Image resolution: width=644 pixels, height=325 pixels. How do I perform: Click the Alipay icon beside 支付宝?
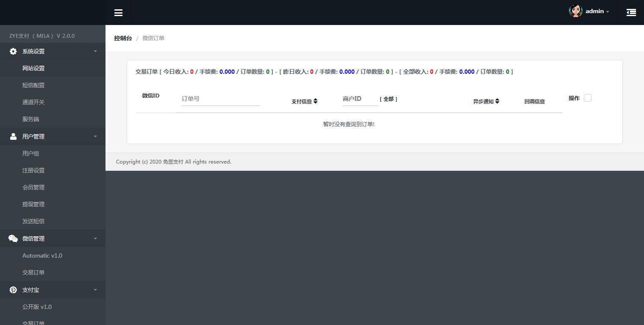click(13, 290)
